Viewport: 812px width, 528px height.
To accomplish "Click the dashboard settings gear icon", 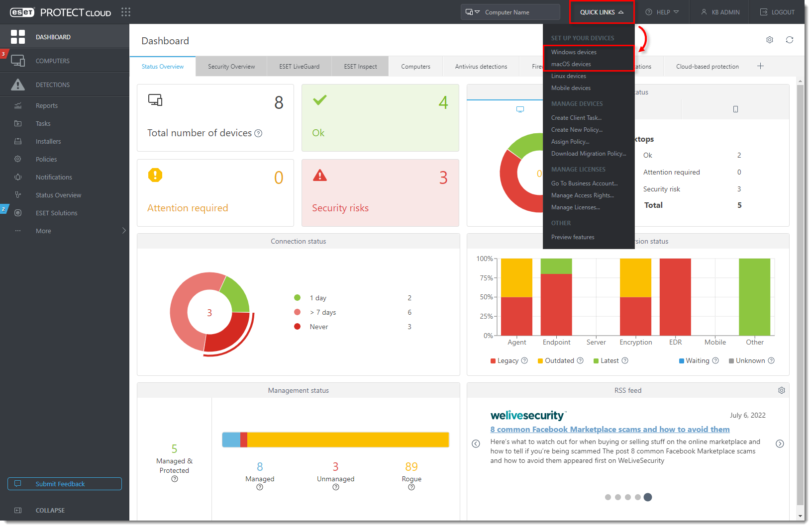I will point(770,40).
